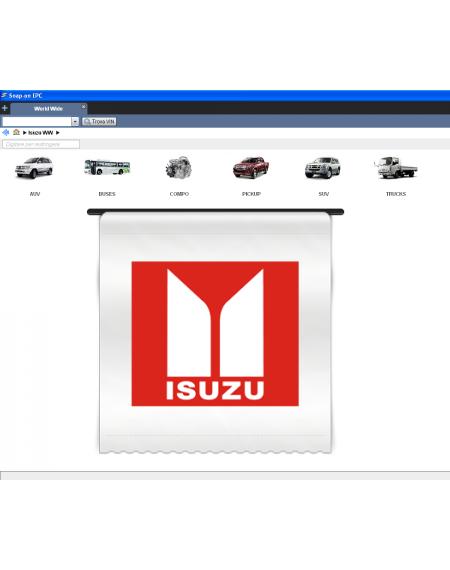Click the BUSES label text
The image size is (450, 570).
pyautogui.click(x=107, y=194)
